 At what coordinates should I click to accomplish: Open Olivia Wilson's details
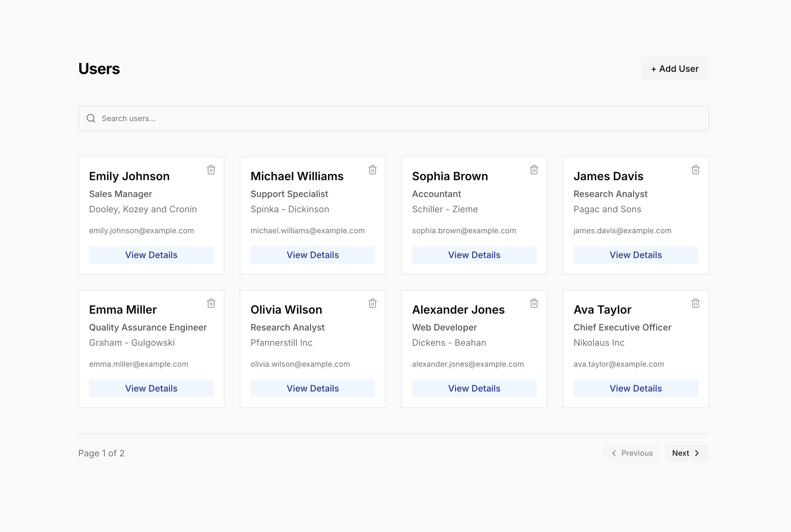pos(313,388)
